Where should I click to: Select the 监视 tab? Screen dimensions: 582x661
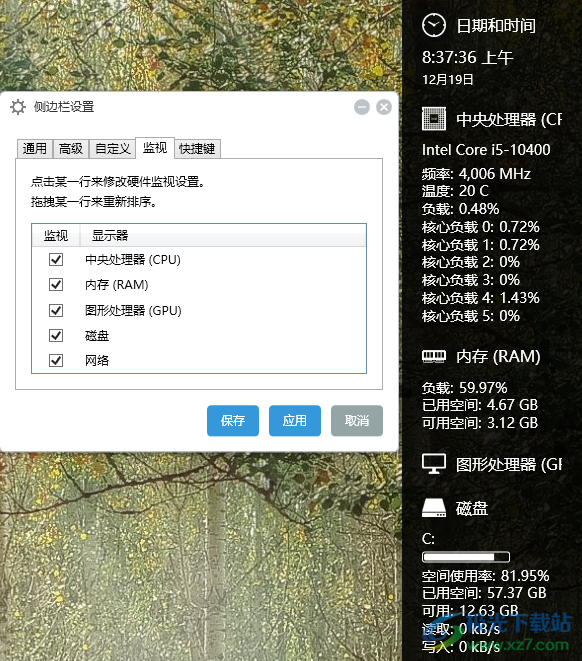click(155, 148)
